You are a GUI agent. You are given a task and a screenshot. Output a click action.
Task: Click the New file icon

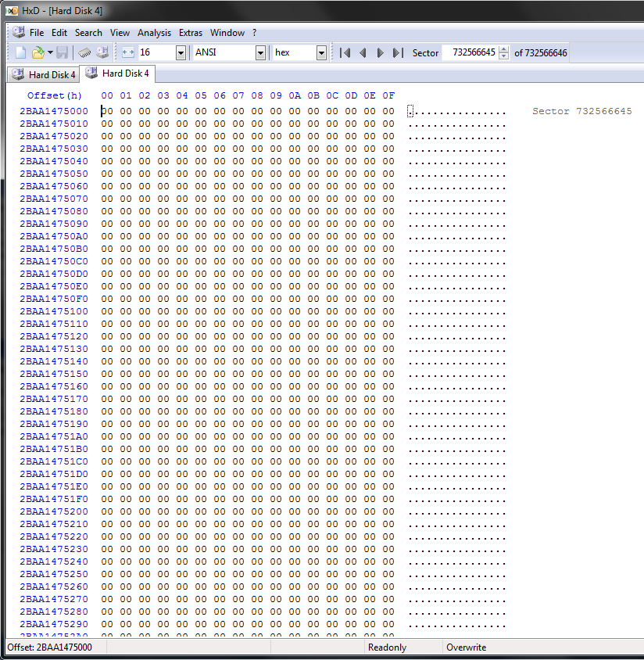[x=20, y=52]
